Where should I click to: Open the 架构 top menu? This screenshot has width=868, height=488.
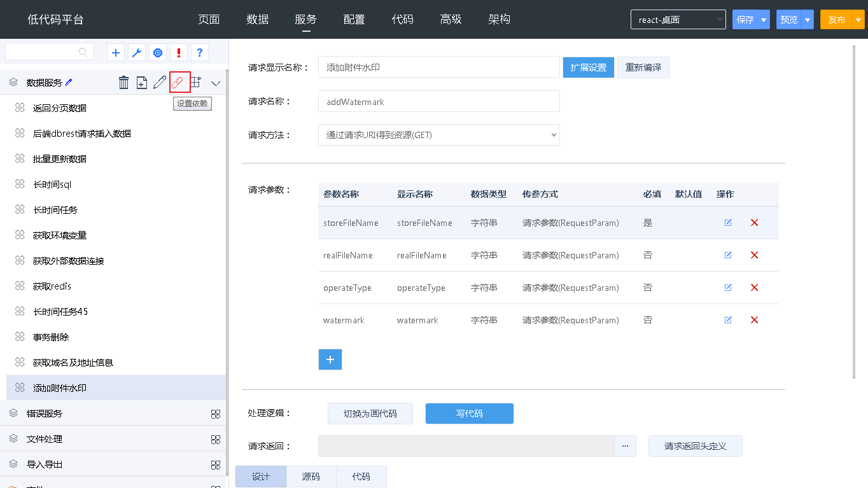(499, 19)
